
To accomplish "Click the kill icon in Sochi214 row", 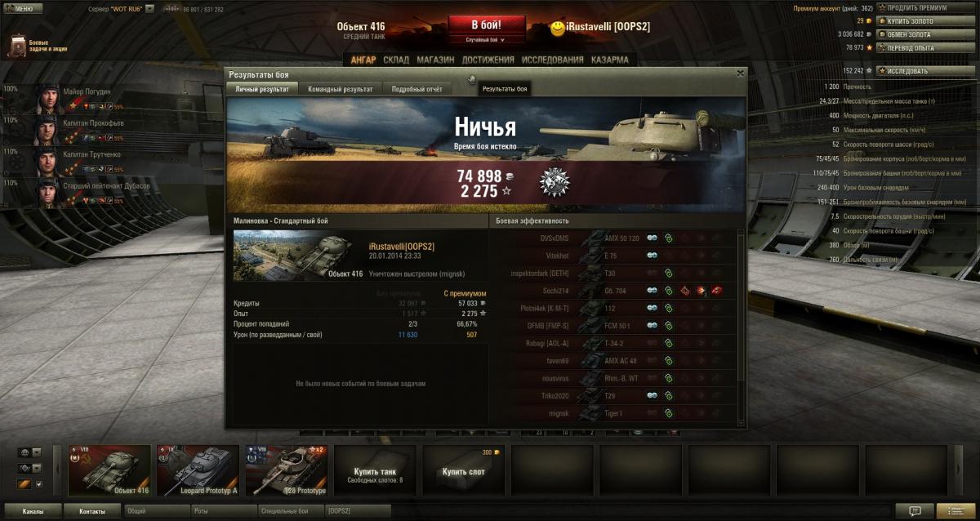I will tap(717, 290).
